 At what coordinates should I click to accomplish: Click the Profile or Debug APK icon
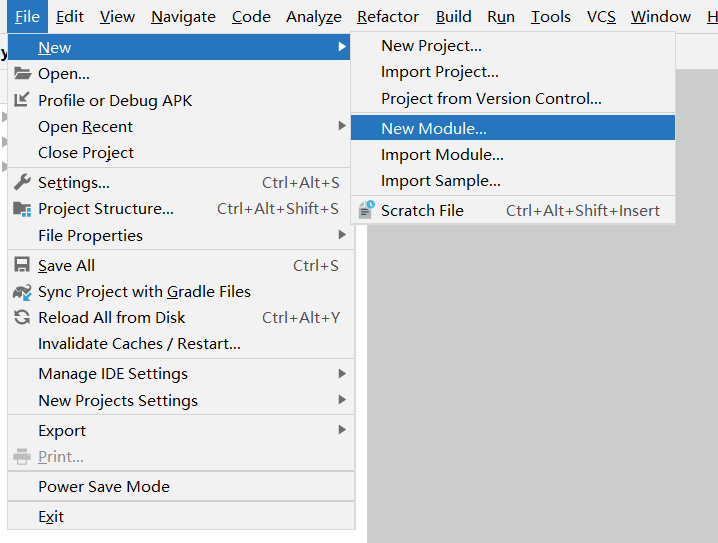[22, 99]
